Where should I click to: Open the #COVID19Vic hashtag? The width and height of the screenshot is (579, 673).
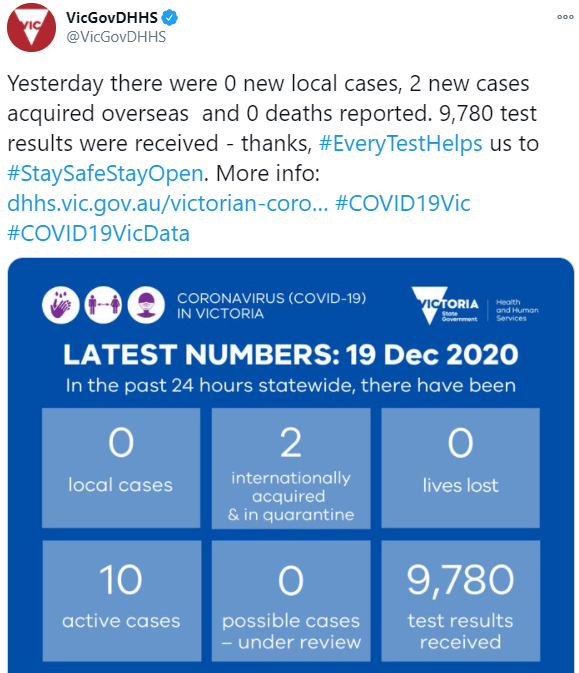pyautogui.click(x=403, y=203)
